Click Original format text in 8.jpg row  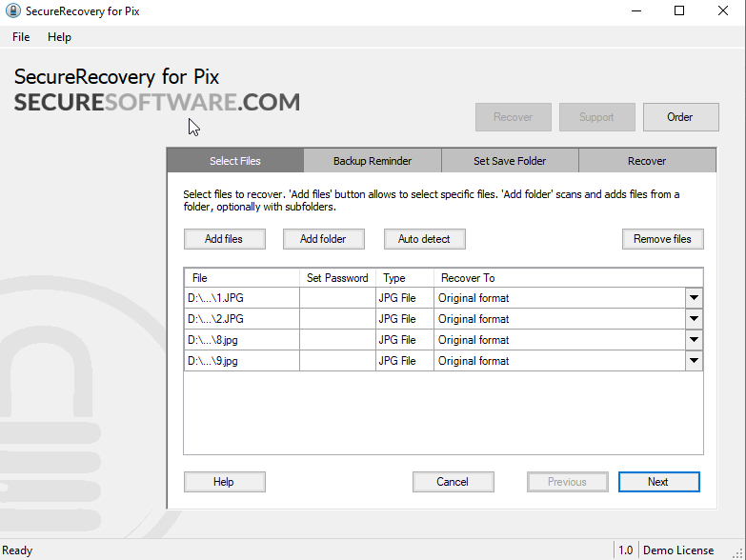point(474,340)
